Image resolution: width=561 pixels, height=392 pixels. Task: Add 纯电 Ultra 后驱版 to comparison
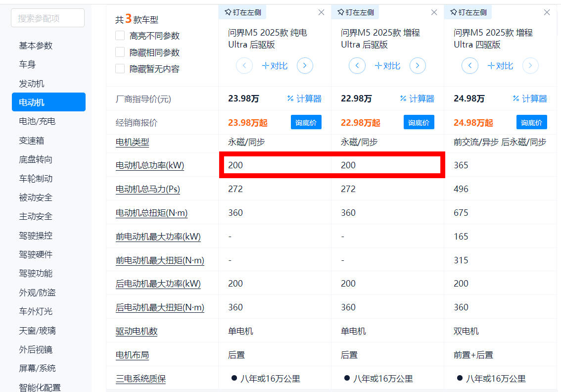275,66
